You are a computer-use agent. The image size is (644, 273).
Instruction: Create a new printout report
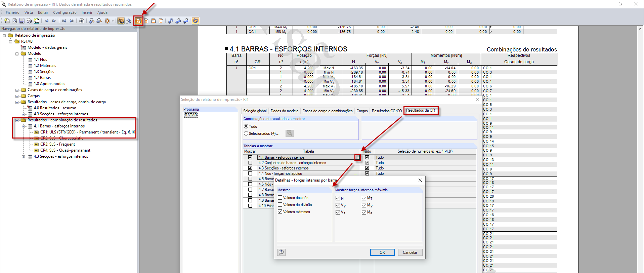[x=7, y=21]
